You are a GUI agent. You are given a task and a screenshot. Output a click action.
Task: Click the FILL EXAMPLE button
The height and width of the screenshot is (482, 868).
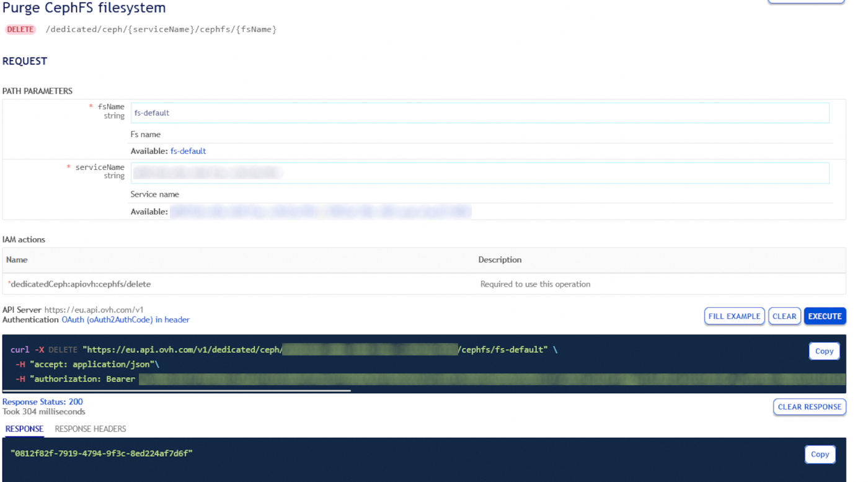point(734,316)
